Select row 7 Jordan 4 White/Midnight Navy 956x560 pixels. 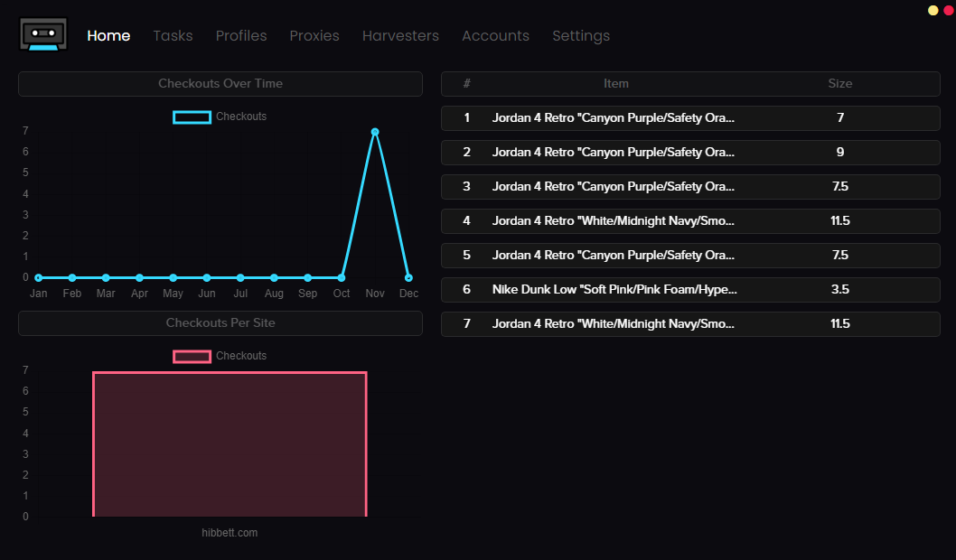(690, 324)
